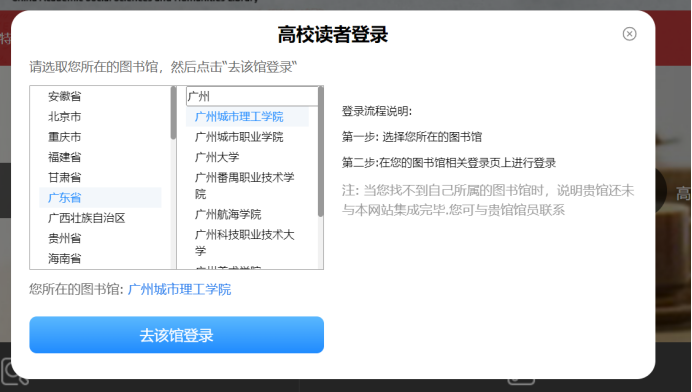
Task: Click the 去该馆登录 button
Action: click(177, 335)
